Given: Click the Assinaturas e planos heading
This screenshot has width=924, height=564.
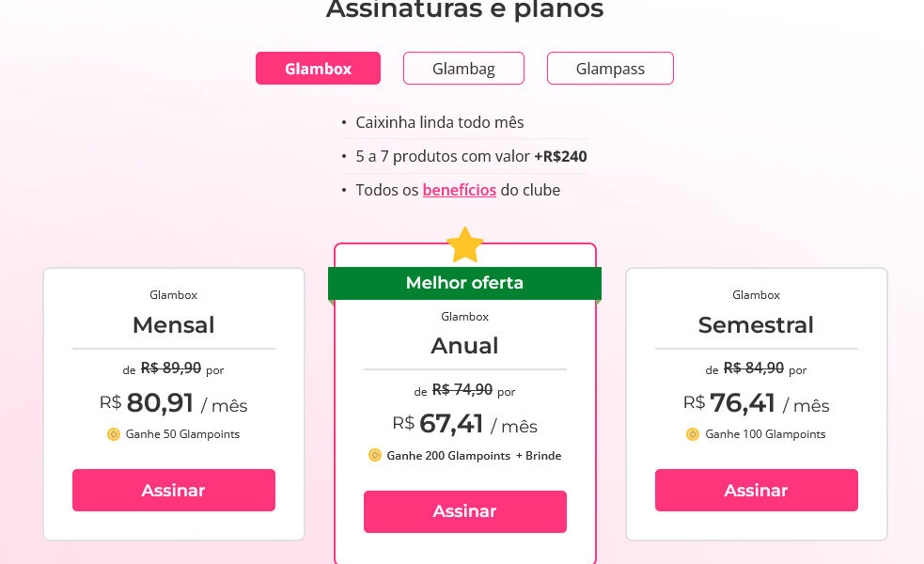Looking at the screenshot, I should 465,10.
